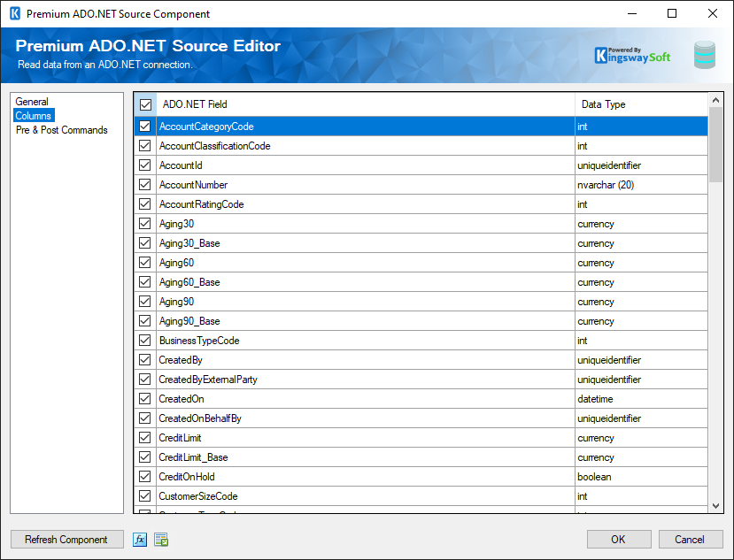Click the KingswaySoft logo in the banner
Viewport: 734px width, 560px height.
(x=632, y=56)
